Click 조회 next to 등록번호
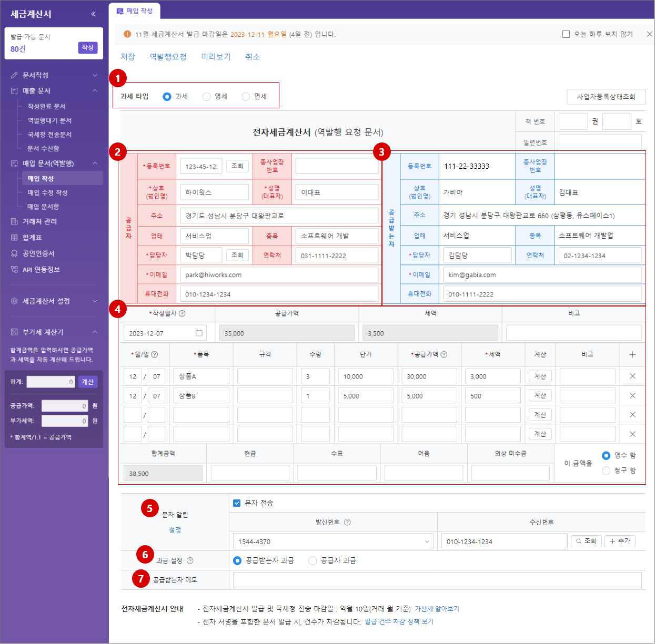The image size is (655, 644). (237, 166)
